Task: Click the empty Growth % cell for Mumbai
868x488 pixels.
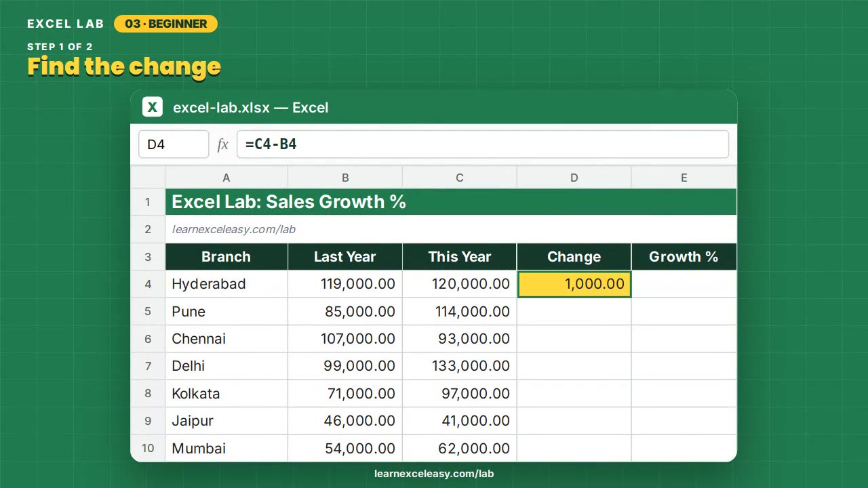Action: click(x=684, y=448)
